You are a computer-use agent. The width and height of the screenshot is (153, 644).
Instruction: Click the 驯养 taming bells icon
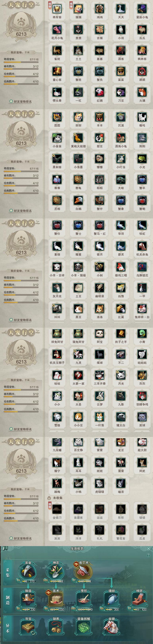pyautogui.click(x=55, y=627)
